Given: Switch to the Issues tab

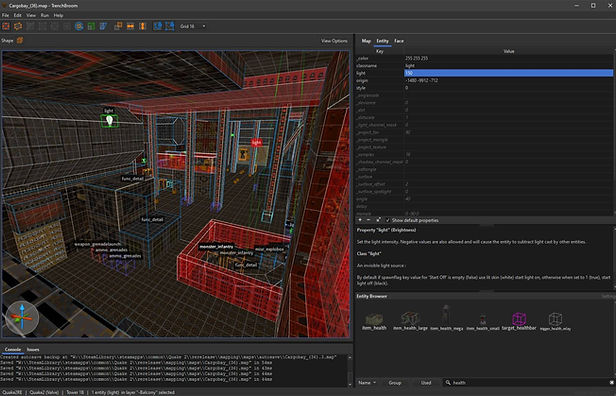Looking at the screenshot, I should pos(33,349).
